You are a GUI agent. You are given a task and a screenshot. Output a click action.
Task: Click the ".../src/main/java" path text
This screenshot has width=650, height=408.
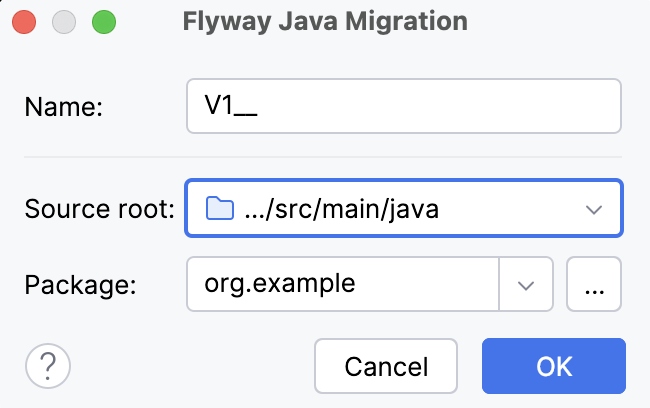[341, 209]
